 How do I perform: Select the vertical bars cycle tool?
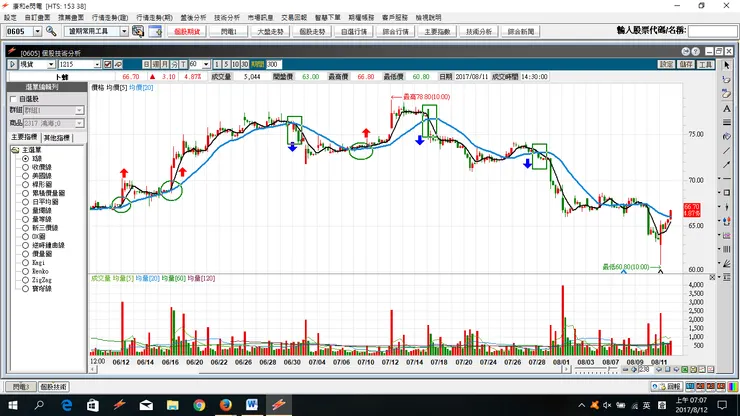pyautogui.click(x=726, y=249)
